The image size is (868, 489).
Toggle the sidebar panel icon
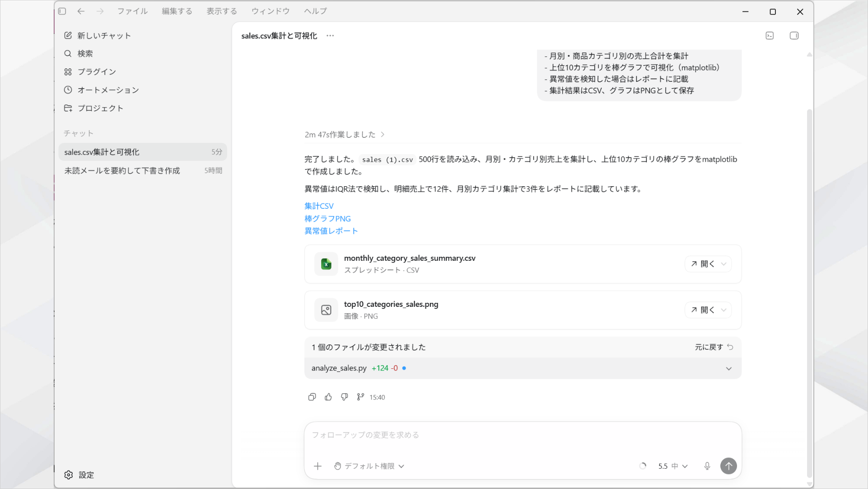coord(62,11)
